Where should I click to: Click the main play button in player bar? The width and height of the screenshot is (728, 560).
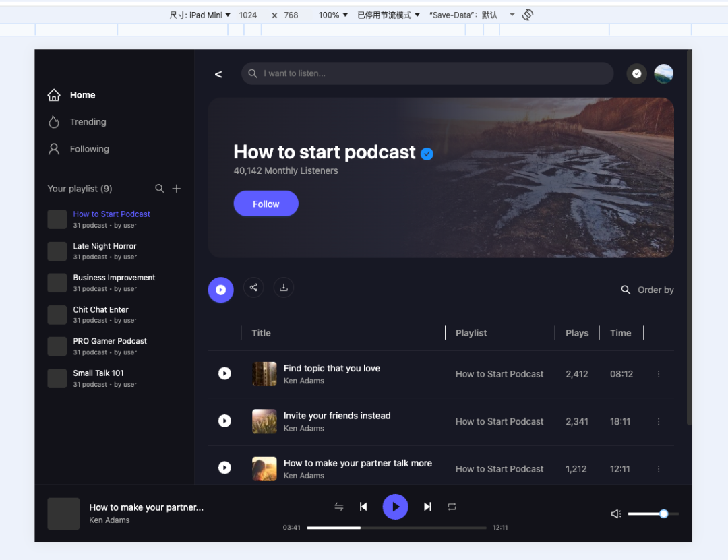click(x=395, y=507)
